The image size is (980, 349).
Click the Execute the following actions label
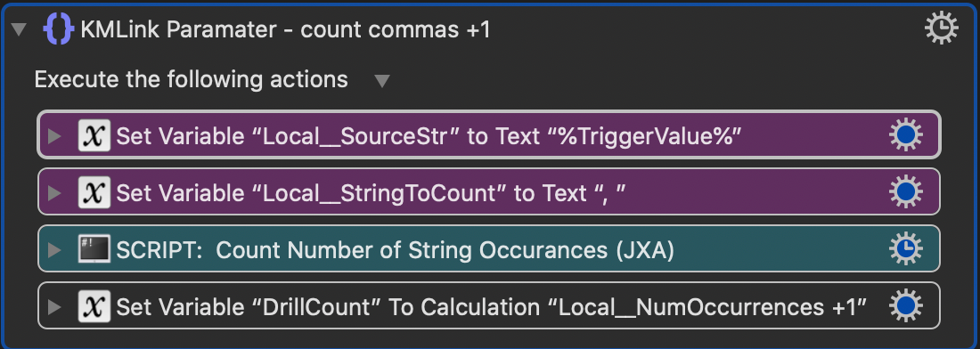(192, 80)
